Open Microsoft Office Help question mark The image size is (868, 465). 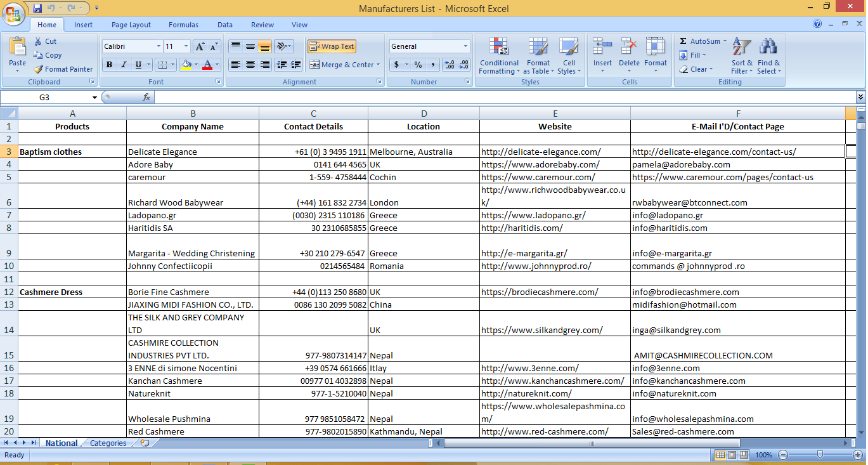[x=817, y=24]
